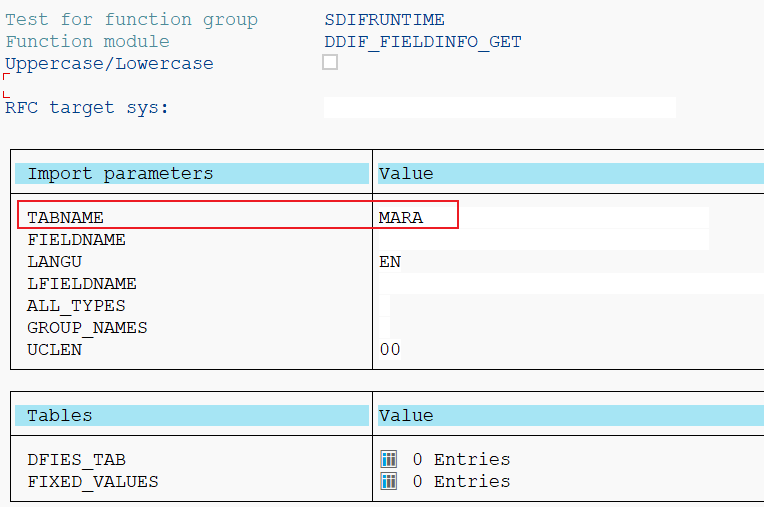Click the 'Test for function group' label
Screen dimensions: 764x507
(132, 19)
